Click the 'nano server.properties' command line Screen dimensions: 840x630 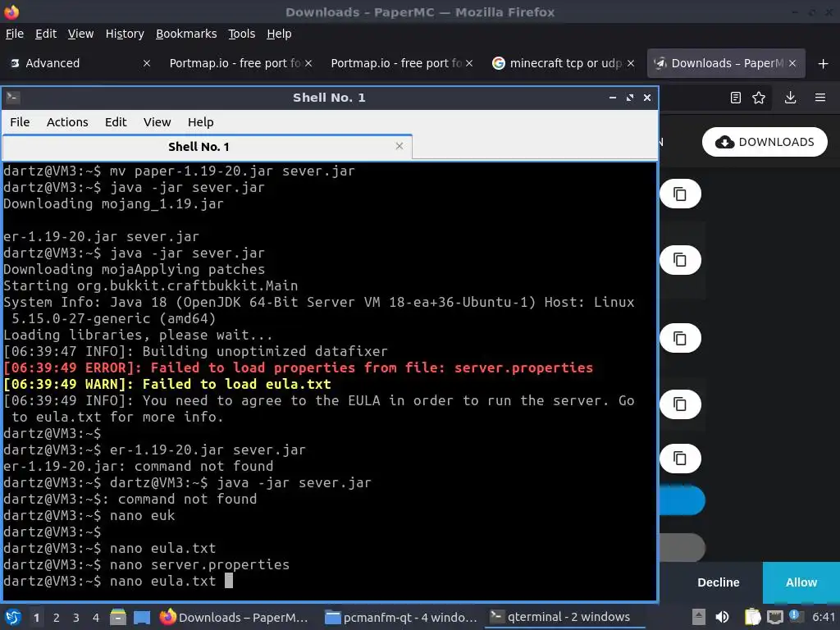[x=146, y=564]
